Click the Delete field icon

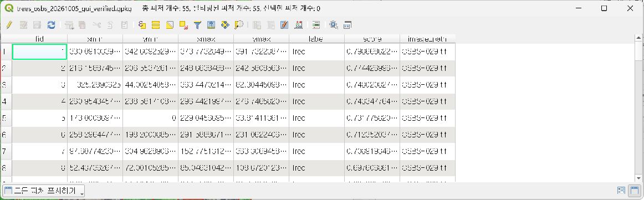[x=270, y=25]
